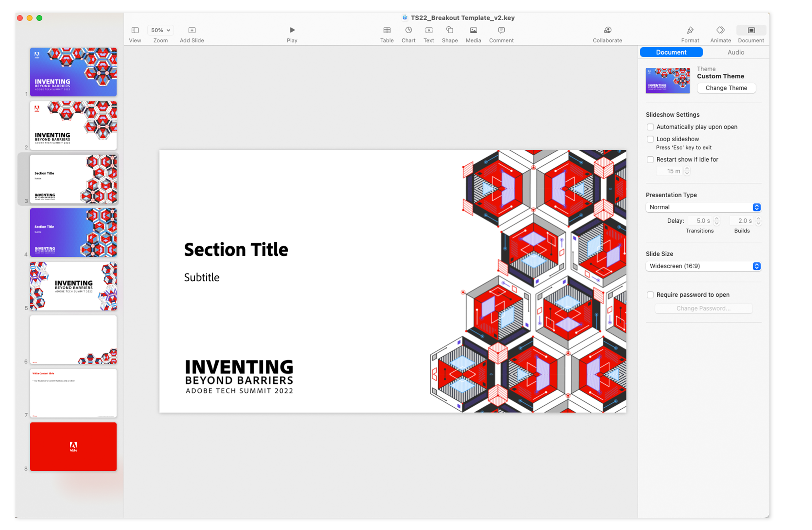Viewport: 812px width, 530px height.
Task: Adjust the Transitions delay stepper
Action: tap(716, 221)
